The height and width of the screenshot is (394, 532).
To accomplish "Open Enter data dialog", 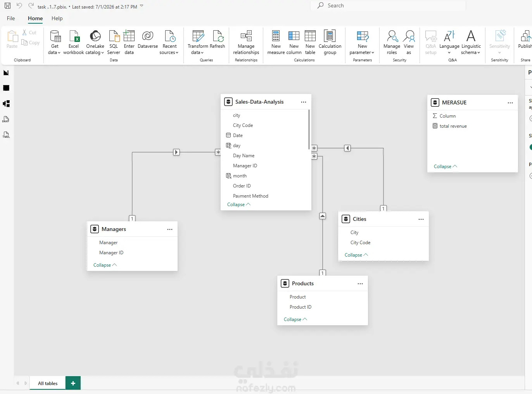I will click(x=129, y=42).
